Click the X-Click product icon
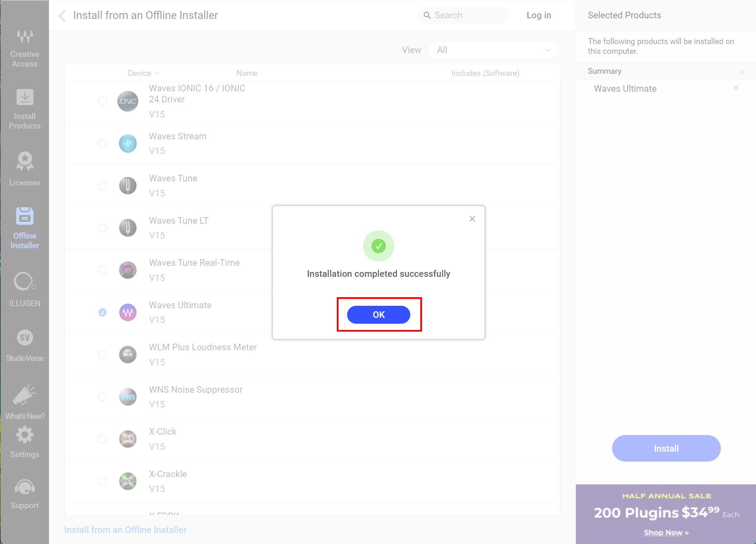Viewport: 756px width, 544px height. (x=128, y=439)
